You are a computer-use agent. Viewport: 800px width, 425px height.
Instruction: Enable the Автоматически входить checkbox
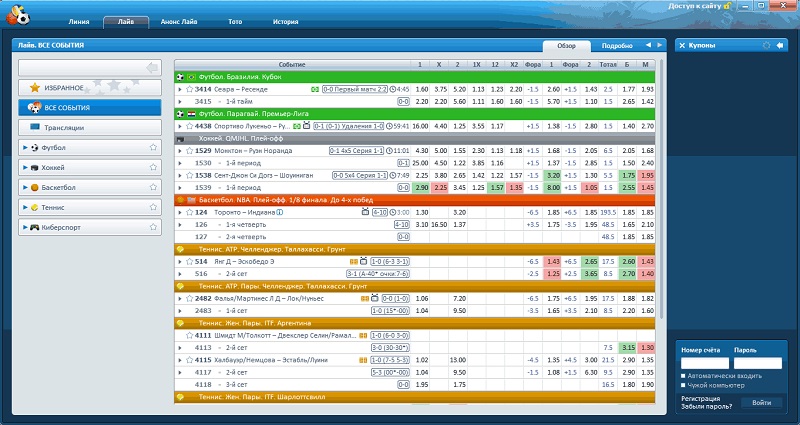(683, 376)
